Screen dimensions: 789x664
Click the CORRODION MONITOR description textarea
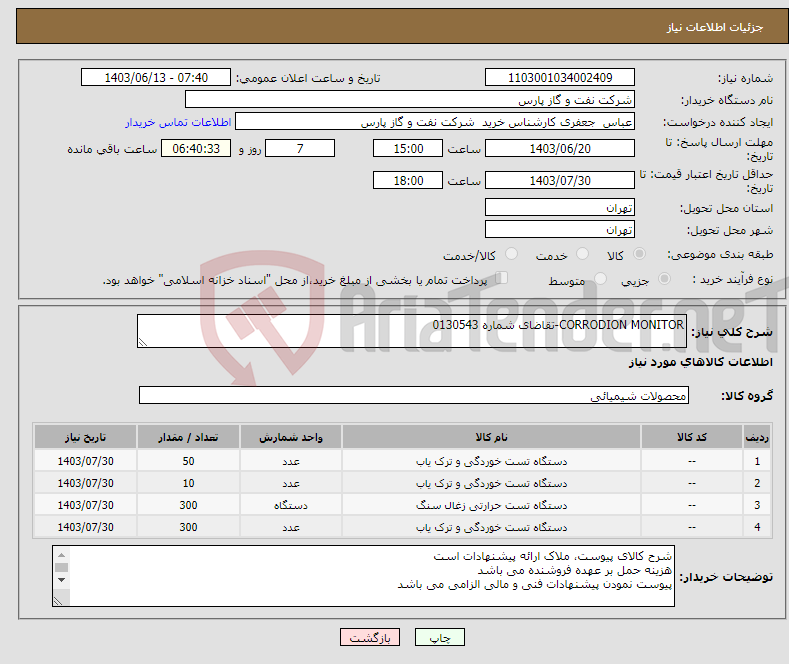click(x=412, y=331)
